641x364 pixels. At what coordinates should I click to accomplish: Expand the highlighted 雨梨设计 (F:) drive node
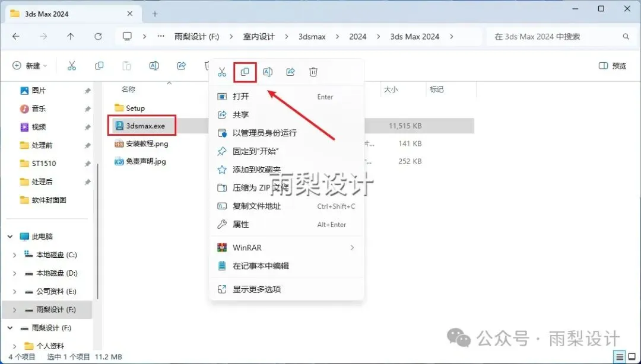(15, 310)
